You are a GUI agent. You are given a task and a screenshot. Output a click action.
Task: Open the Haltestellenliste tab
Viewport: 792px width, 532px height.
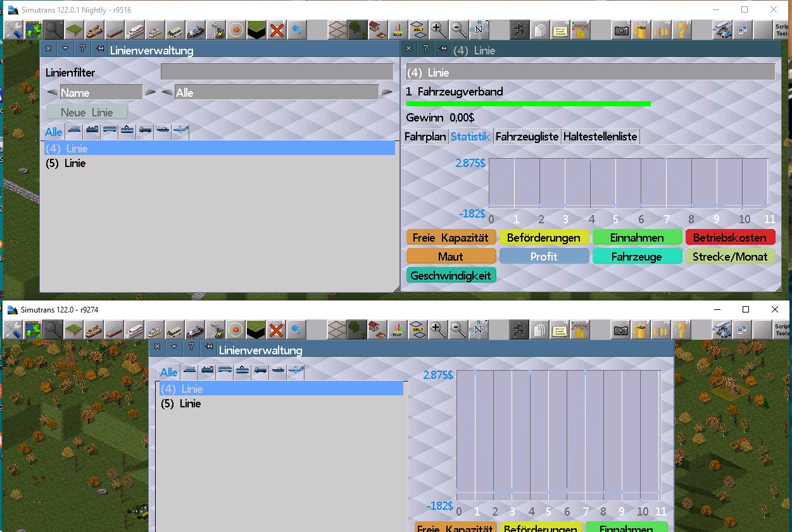point(600,136)
